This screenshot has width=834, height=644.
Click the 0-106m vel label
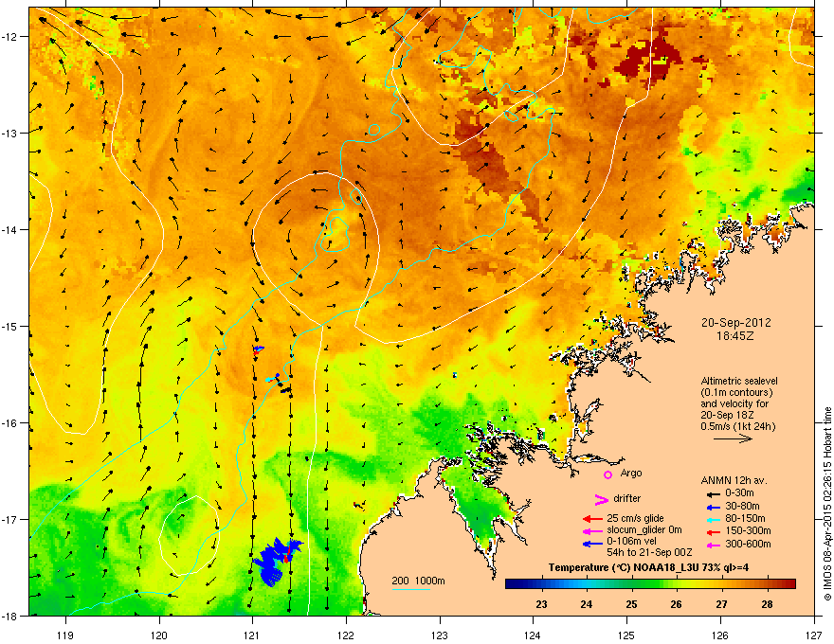[631, 541]
